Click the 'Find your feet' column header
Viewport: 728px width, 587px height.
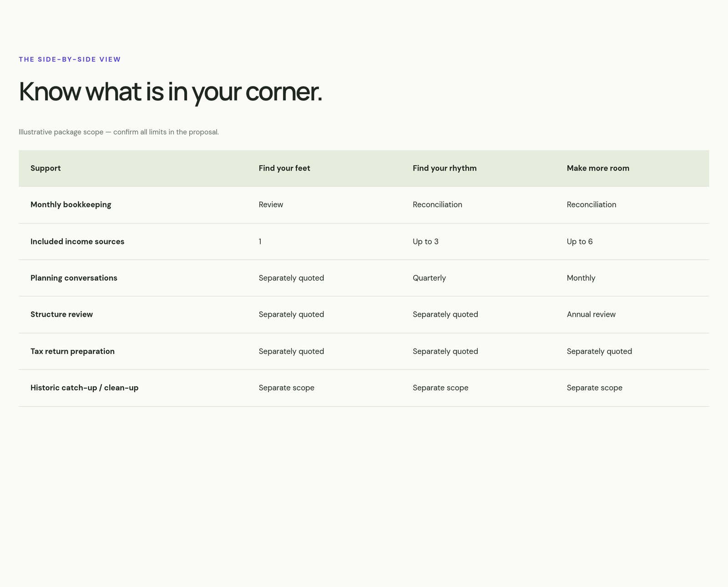(x=284, y=168)
